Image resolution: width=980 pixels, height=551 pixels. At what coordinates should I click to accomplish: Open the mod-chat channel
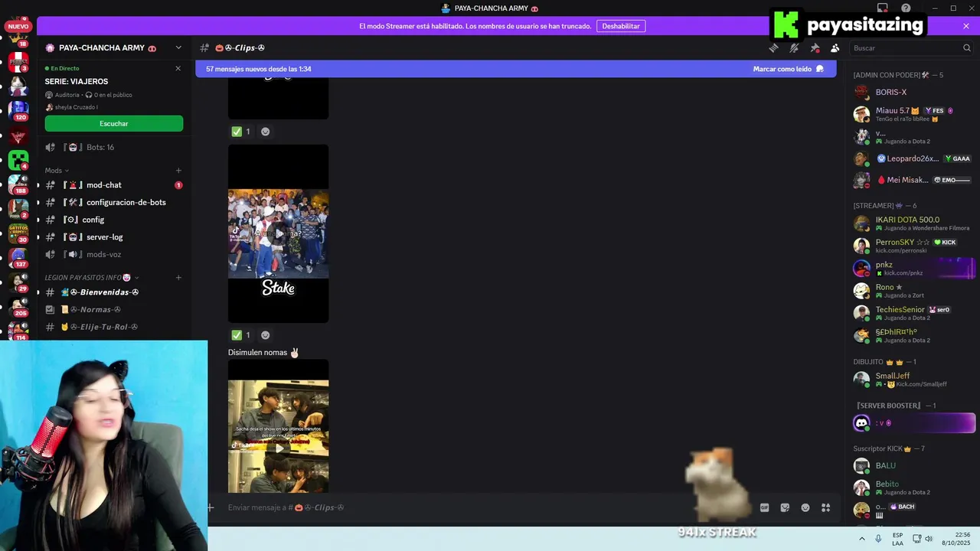click(x=113, y=185)
